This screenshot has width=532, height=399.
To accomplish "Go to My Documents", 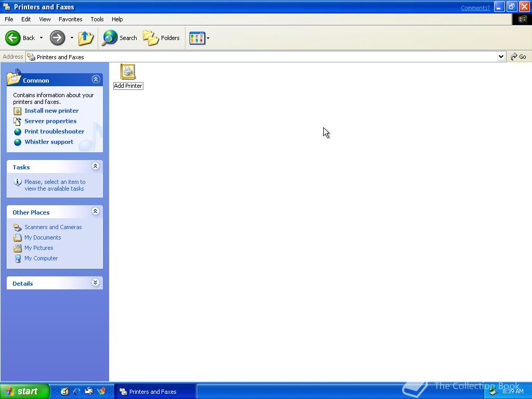I will (x=43, y=237).
